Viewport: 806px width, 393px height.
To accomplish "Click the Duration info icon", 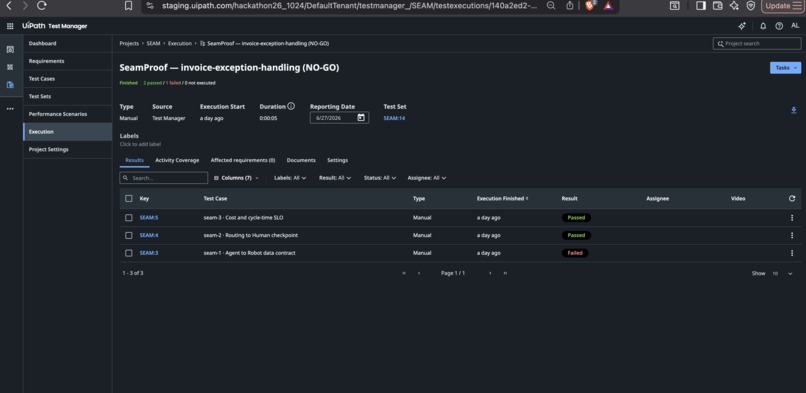I will [x=291, y=106].
